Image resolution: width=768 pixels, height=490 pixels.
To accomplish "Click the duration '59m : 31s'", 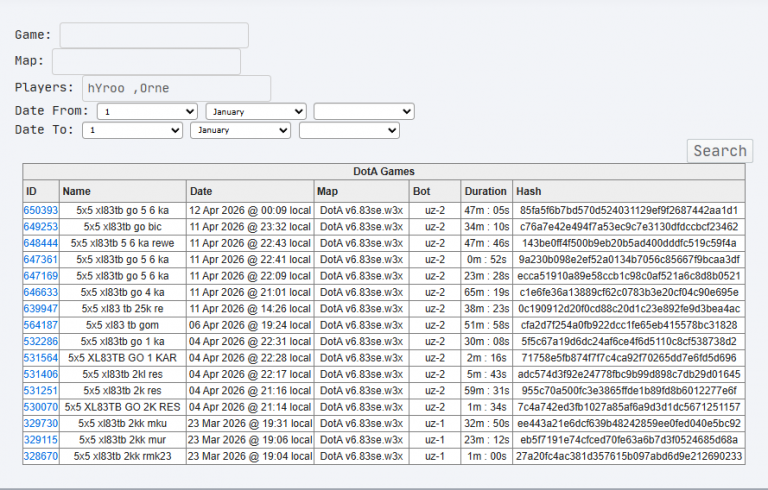I will coord(486,391).
